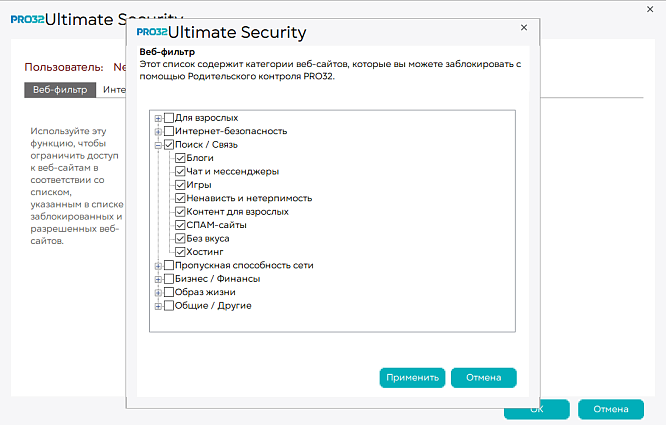Select the СПАМ-сайты row text
666x425 pixels.
pos(216,225)
